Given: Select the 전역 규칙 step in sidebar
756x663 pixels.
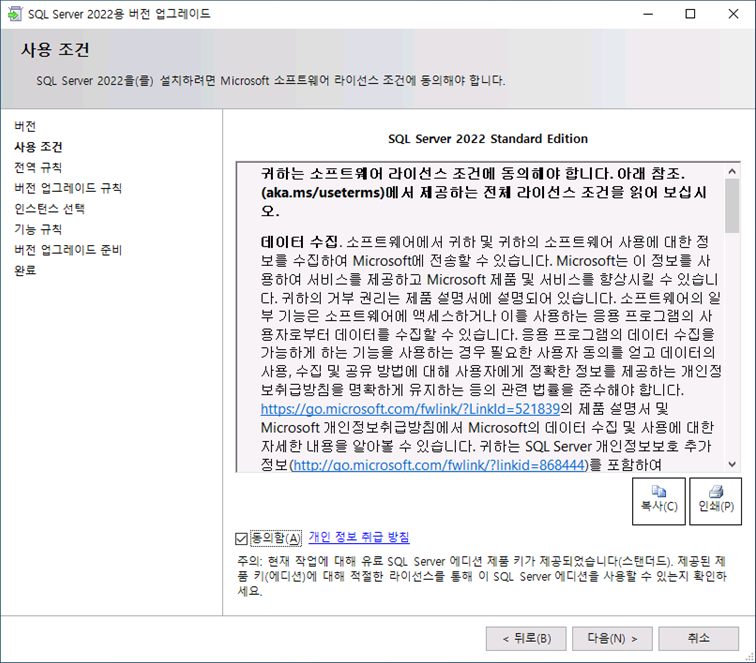Looking at the screenshot, I should (38, 167).
